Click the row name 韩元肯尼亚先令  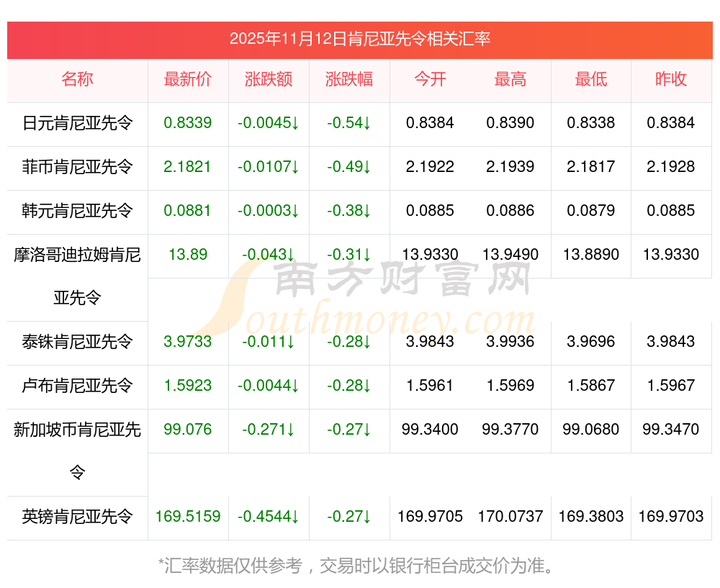pyautogui.click(x=77, y=211)
